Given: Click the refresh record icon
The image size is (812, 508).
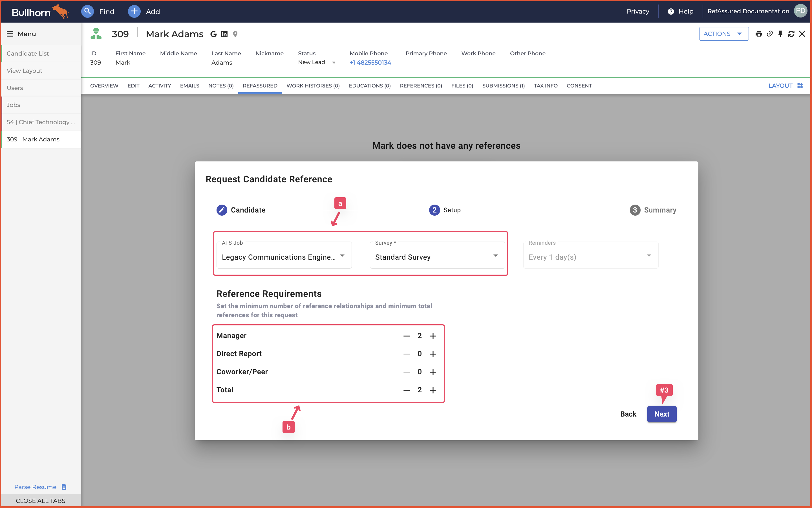Looking at the screenshot, I should tap(791, 34).
